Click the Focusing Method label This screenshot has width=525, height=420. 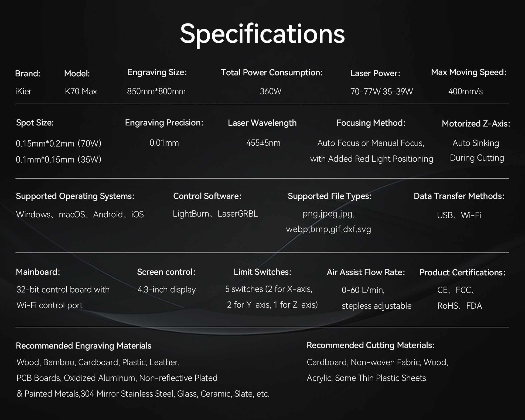(371, 123)
